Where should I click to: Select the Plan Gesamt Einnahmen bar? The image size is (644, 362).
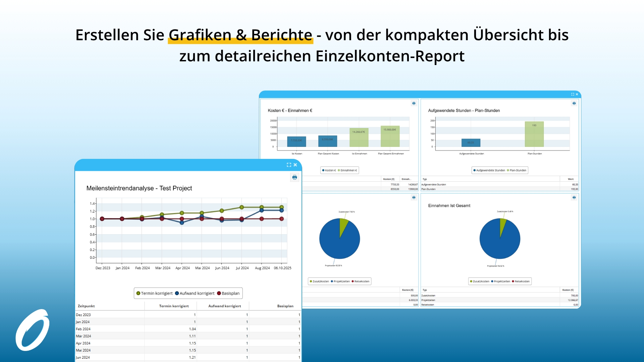pos(390,136)
